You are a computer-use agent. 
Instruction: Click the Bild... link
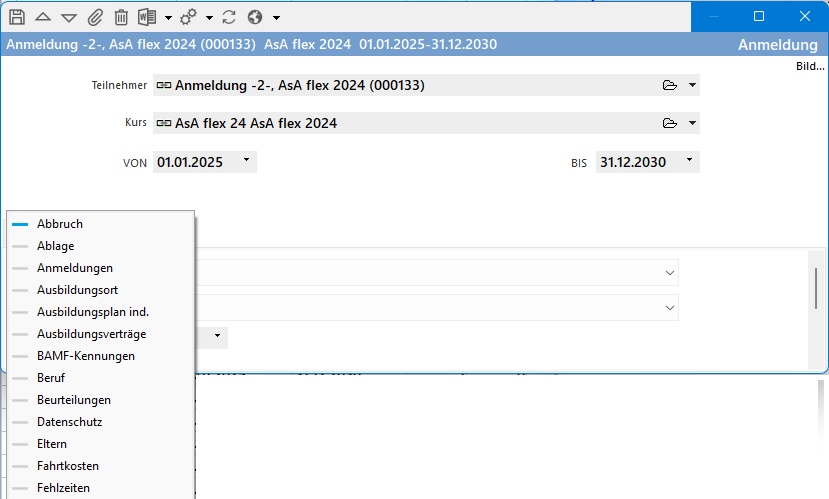(x=810, y=66)
